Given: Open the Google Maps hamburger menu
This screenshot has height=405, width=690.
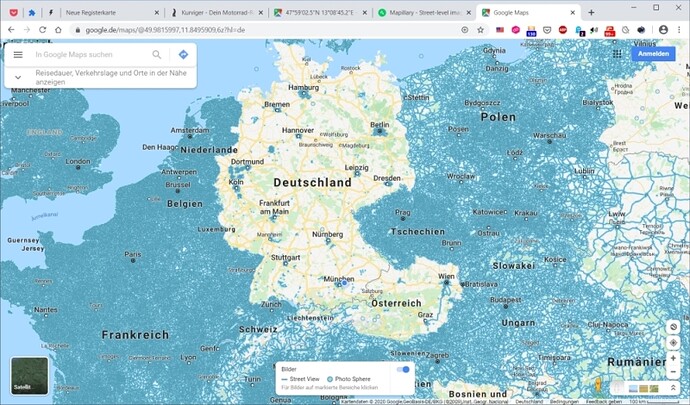Looking at the screenshot, I should tap(18, 55).
